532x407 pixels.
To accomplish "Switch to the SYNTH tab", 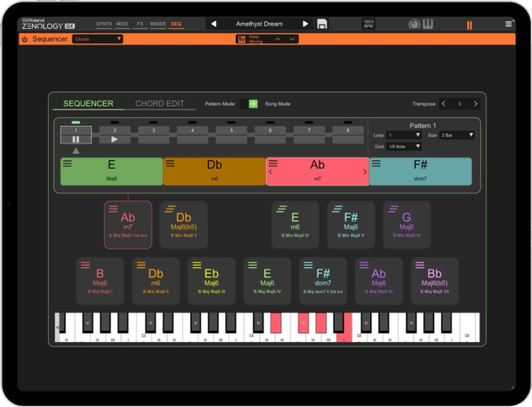I will click(104, 24).
